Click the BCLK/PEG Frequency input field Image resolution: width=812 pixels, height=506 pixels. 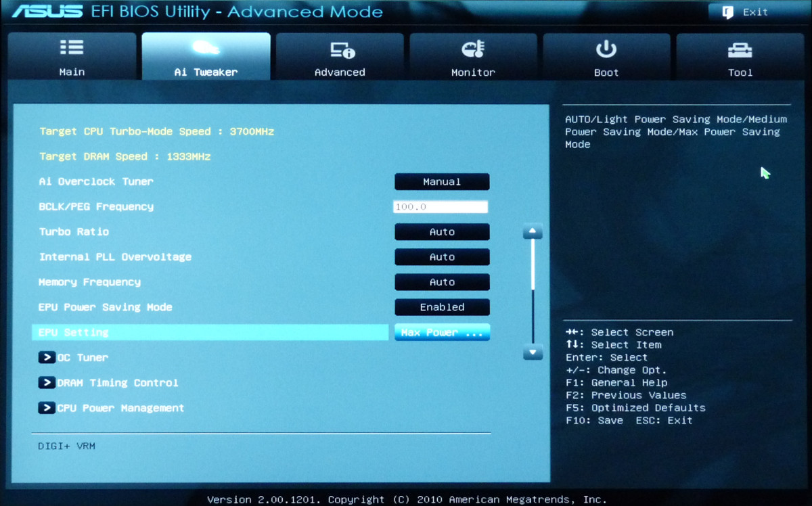click(441, 207)
